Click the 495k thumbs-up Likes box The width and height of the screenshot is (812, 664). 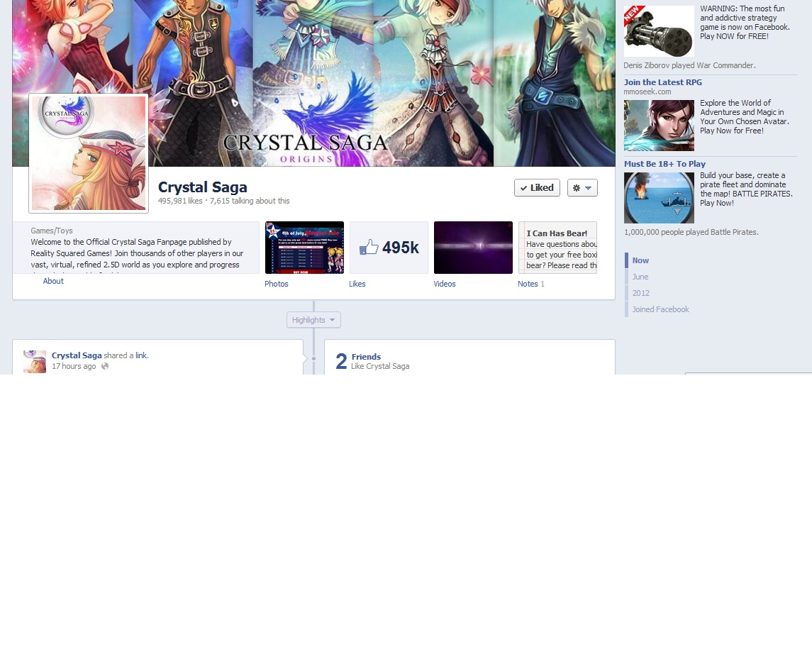click(x=389, y=248)
